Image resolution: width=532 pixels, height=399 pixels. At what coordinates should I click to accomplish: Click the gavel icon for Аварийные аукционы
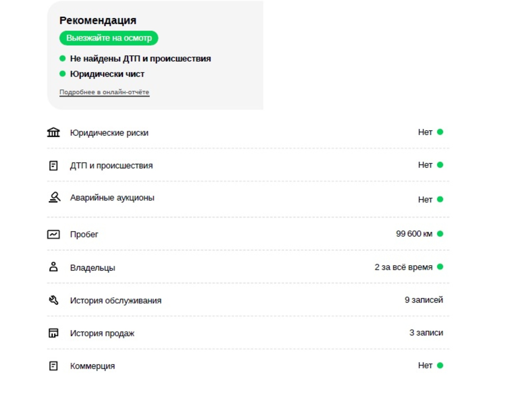pos(54,197)
